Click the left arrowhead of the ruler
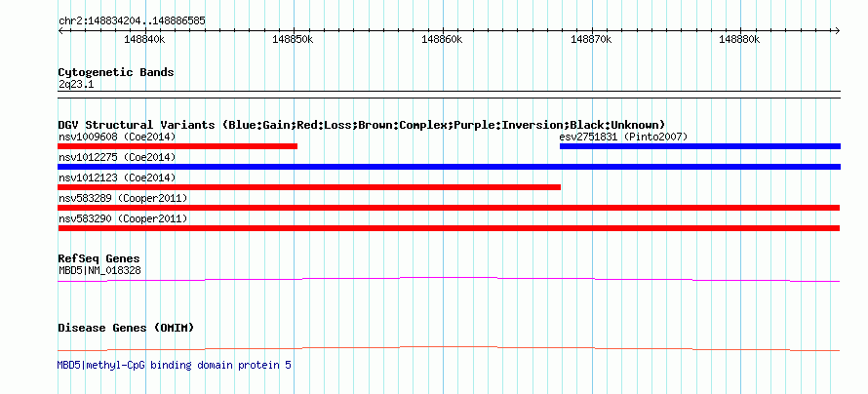The width and height of the screenshot is (868, 394). [x=60, y=31]
